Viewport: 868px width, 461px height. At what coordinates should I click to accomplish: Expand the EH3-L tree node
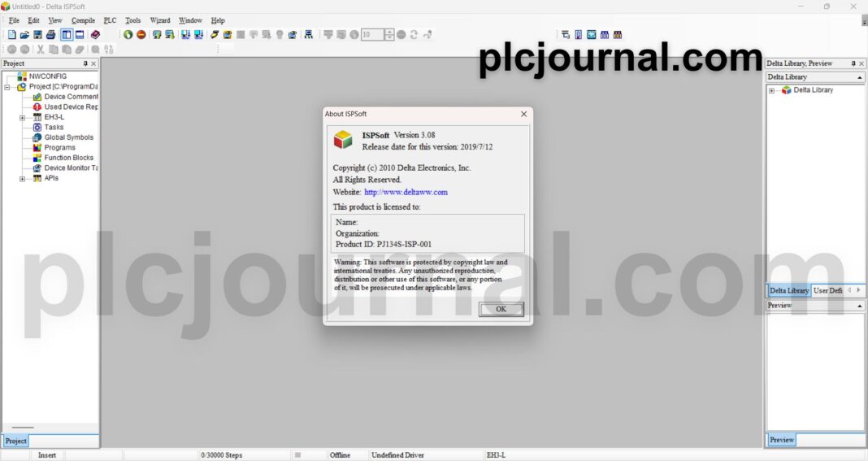point(22,117)
